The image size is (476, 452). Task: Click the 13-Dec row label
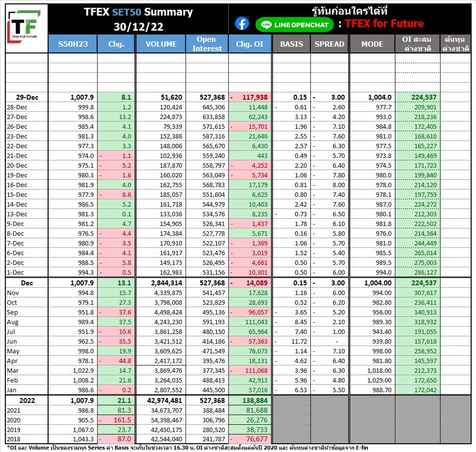17,214
